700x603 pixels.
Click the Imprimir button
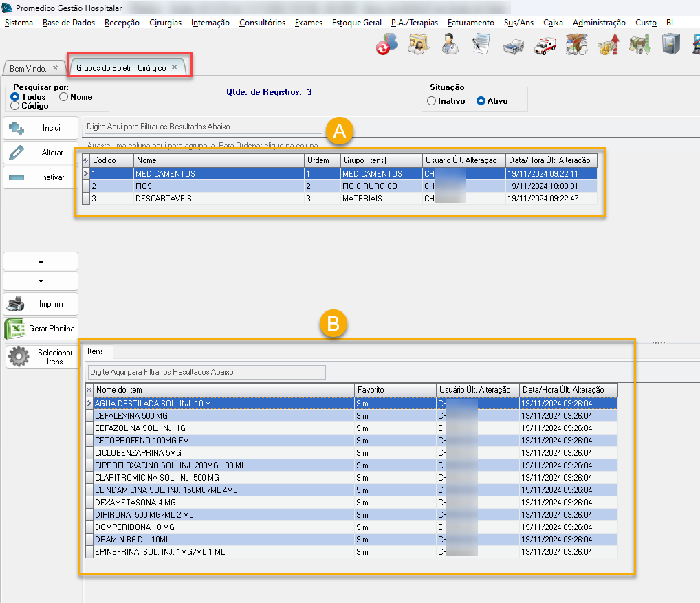pyautogui.click(x=41, y=304)
